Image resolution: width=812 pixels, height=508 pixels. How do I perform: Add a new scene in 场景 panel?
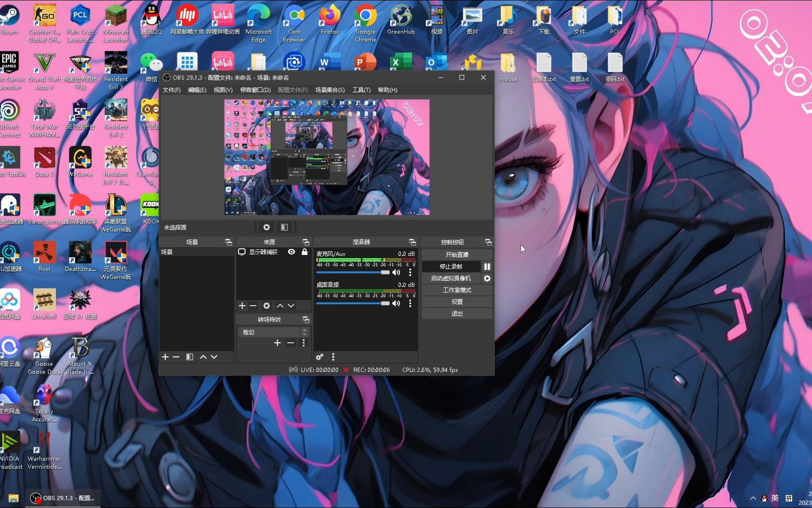pyautogui.click(x=165, y=357)
